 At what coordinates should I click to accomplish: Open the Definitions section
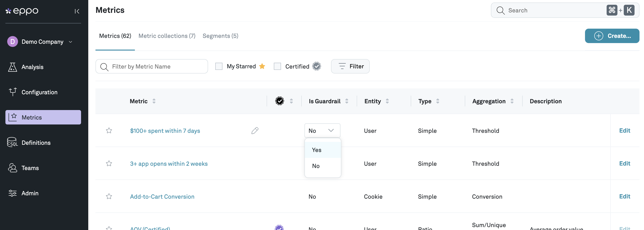coord(43,143)
